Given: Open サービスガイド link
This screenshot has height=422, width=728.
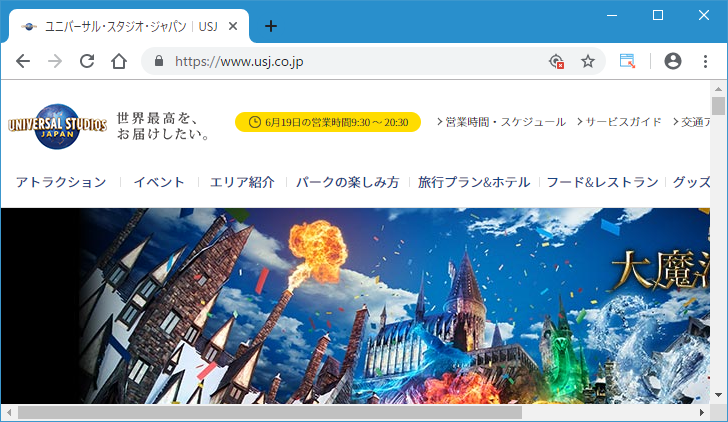Looking at the screenshot, I should tap(619, 122).
